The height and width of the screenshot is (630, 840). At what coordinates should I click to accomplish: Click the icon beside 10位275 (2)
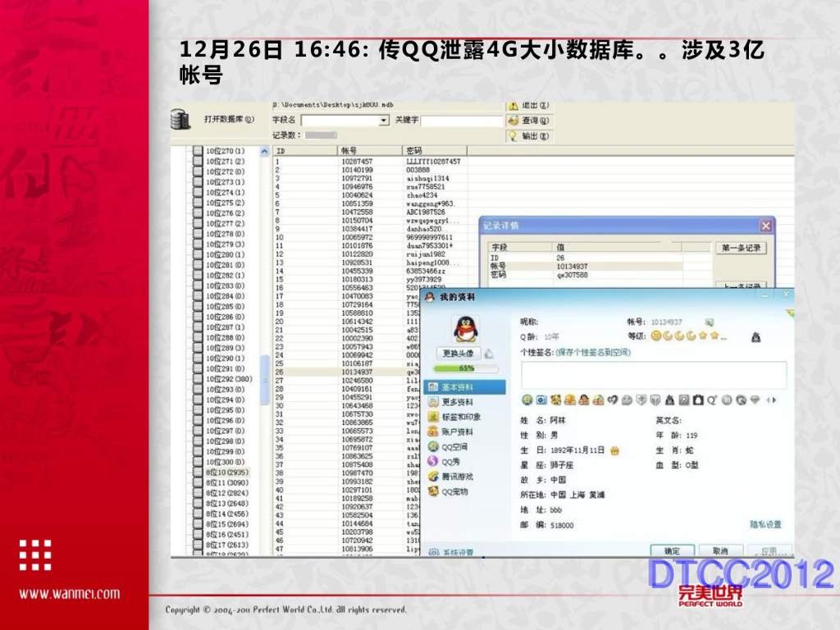198,203
